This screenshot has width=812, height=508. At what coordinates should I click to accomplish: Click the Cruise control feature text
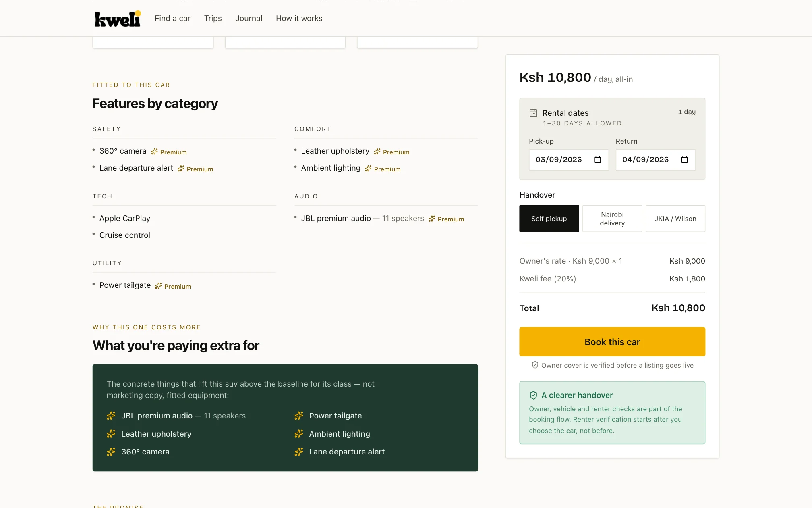pyautogui.click(x=124, y=235)
